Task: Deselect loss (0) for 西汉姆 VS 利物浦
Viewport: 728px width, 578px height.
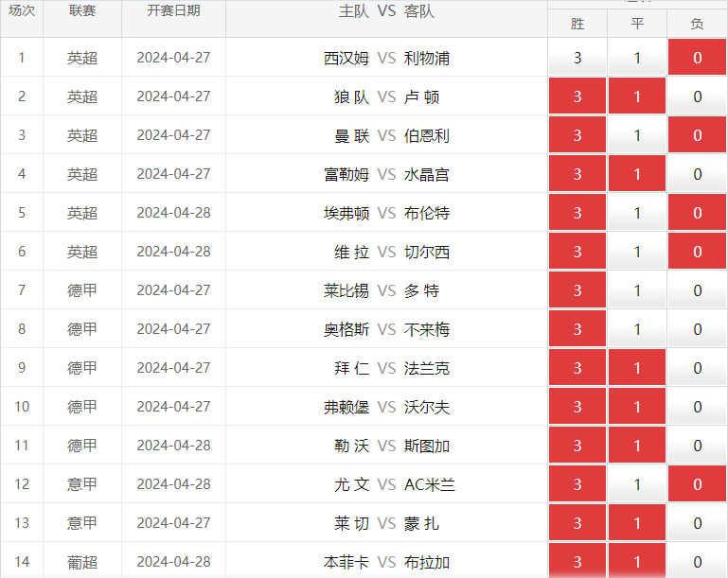Action: [698, 57]
